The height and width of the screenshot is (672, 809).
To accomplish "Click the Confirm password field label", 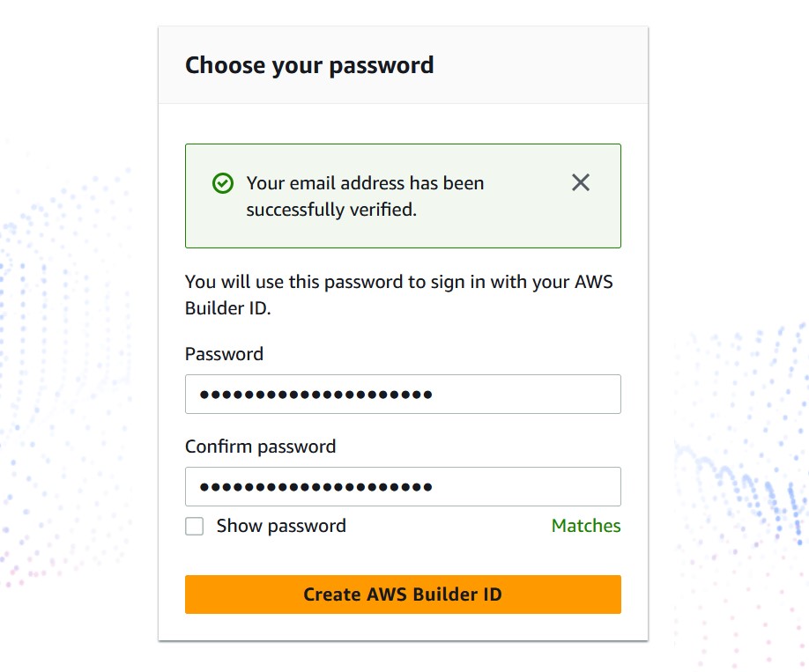I will tap(261, 447).
